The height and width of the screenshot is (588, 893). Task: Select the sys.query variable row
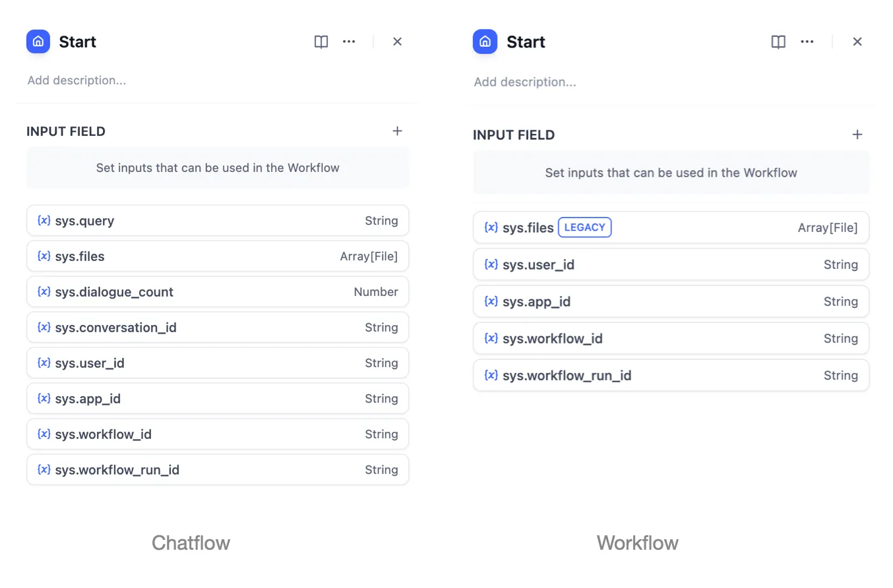tap(218, 221)
